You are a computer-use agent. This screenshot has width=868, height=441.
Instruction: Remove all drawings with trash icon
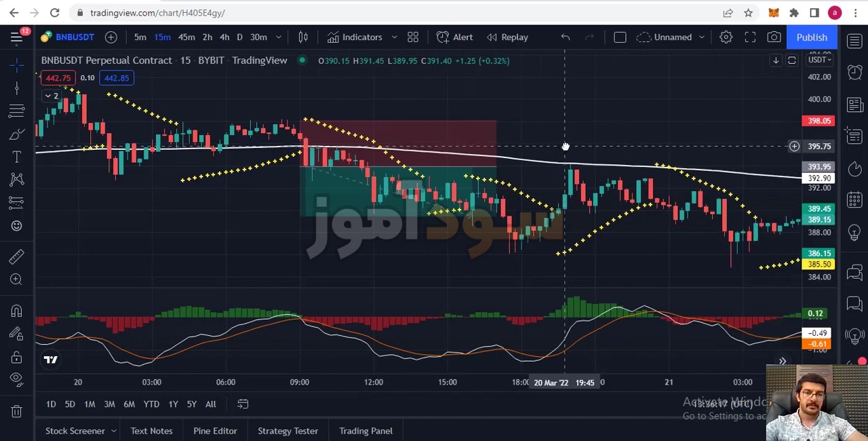pos(17,411)
